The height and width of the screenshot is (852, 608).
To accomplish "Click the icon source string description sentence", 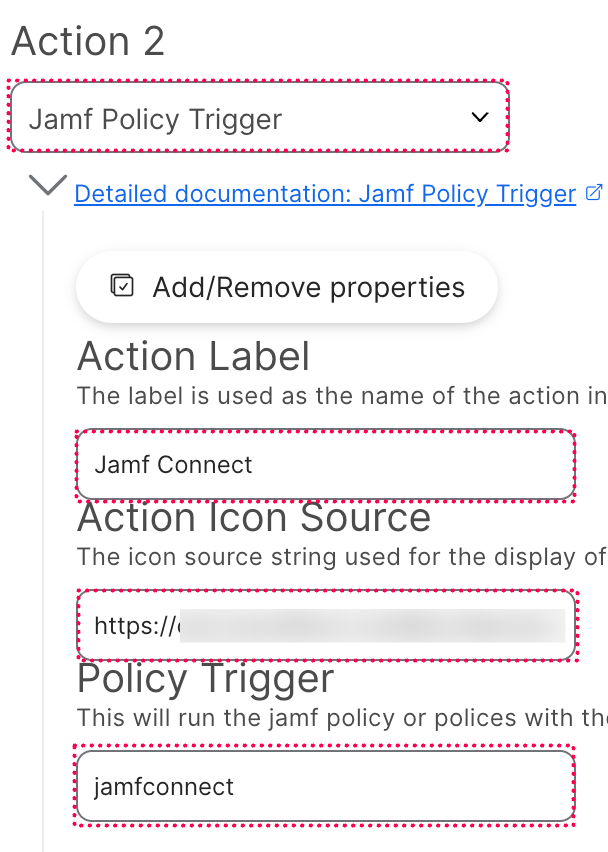I will 340,556.
